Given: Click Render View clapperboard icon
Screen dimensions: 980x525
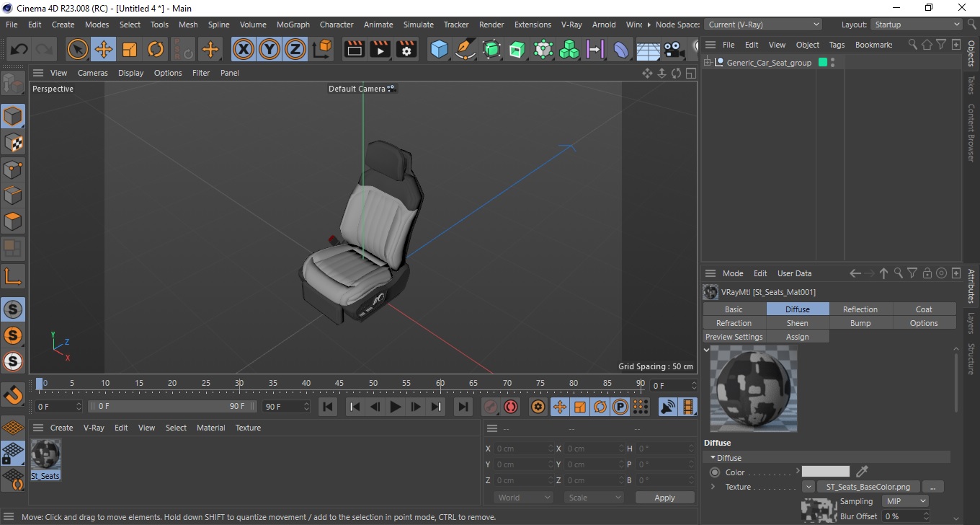Looking at the screenshot, I should (x=355, y=50).
